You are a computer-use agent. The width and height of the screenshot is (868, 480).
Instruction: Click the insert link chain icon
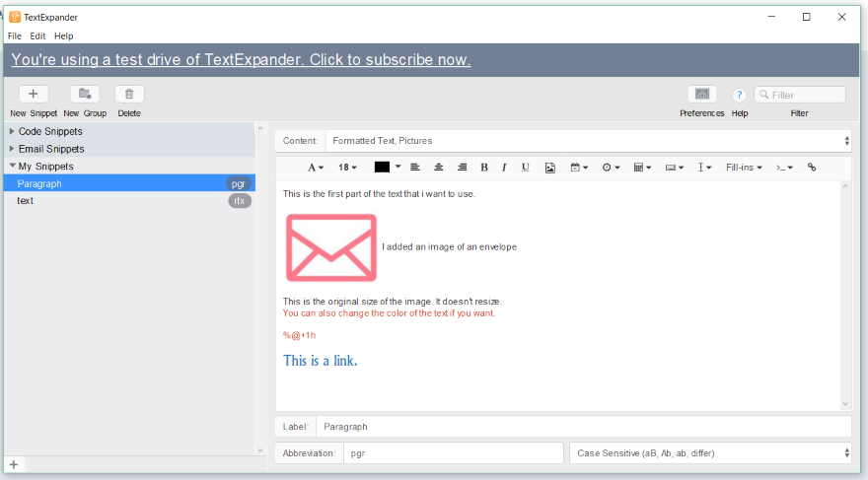(x=812, y=167)
